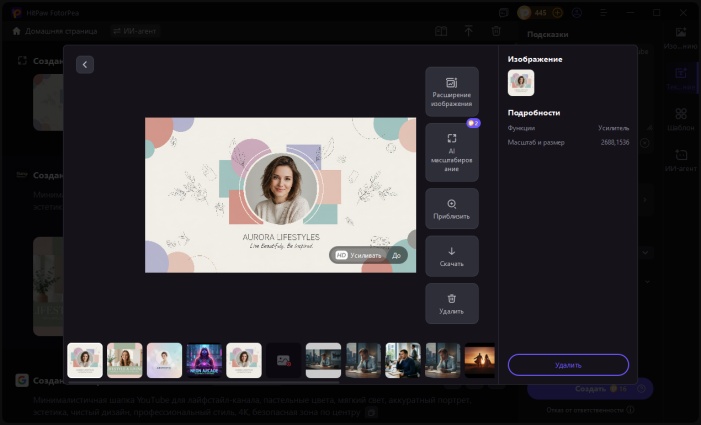Download the image with Скачать

tap(451, 256)
